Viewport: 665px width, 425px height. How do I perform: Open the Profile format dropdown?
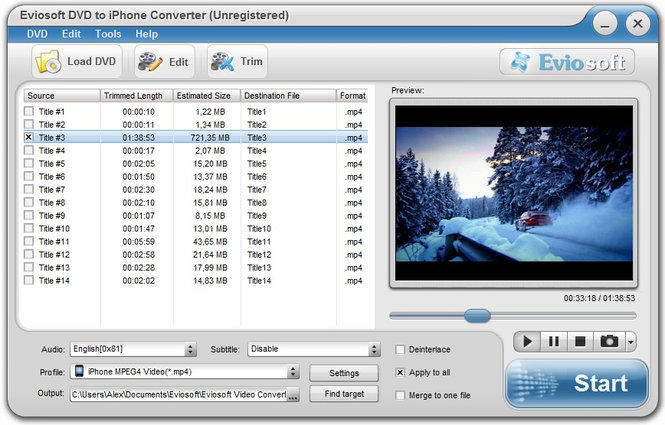(x=185, y=372)
